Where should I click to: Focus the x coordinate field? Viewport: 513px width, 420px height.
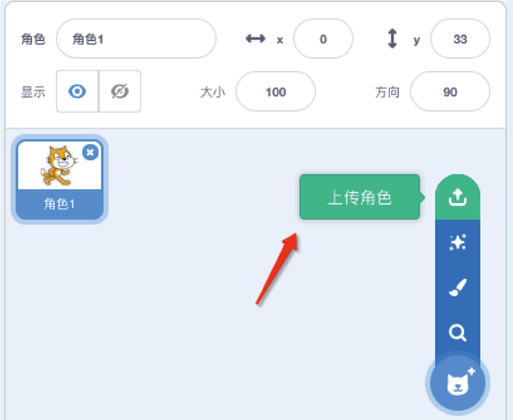pyautogui.click(x=323, y=39)
